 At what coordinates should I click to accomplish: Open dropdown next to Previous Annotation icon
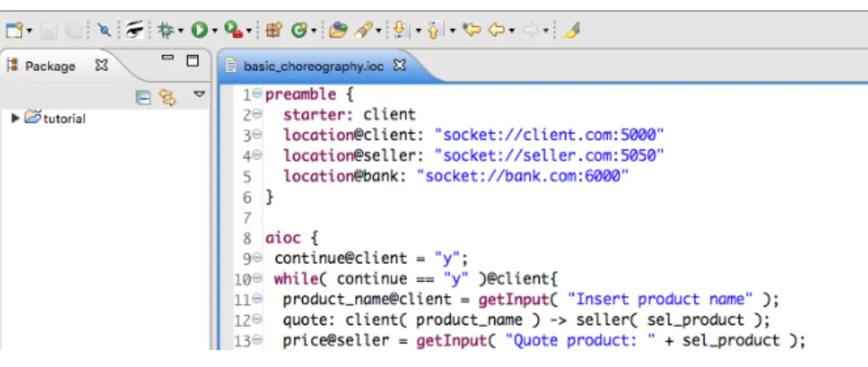click(453, 31)
